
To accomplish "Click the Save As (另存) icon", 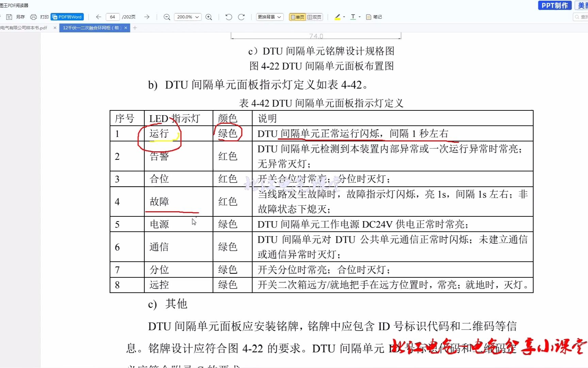I will pyautogui.click(x=9, y=17).
